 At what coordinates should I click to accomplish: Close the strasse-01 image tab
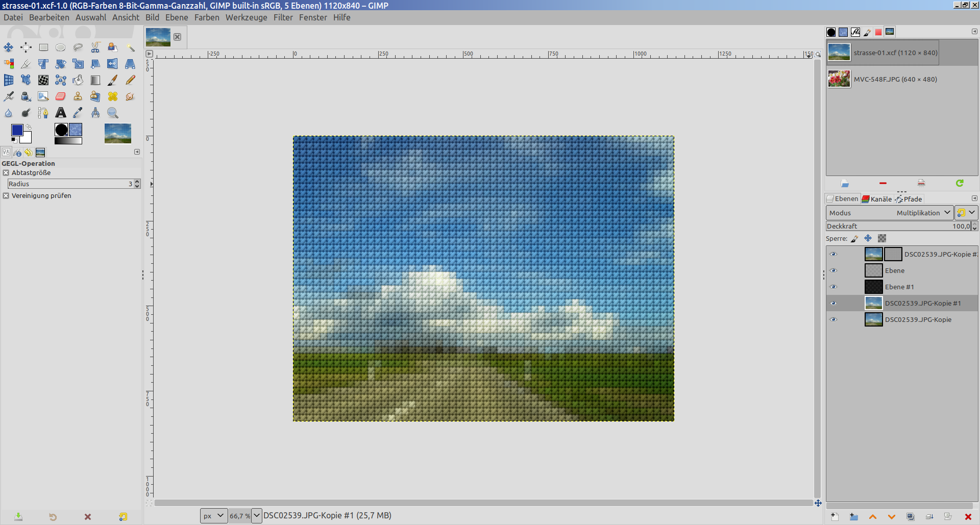177,37
